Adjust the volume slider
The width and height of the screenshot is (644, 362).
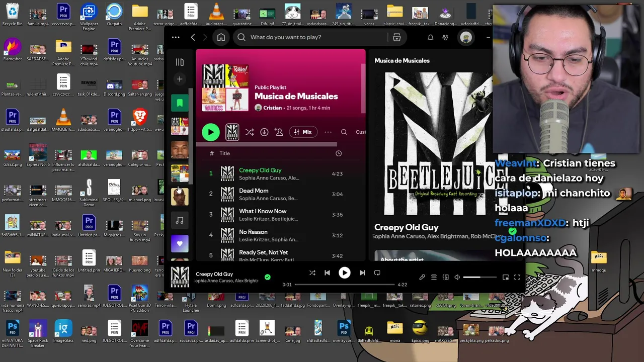pos(479,277)
